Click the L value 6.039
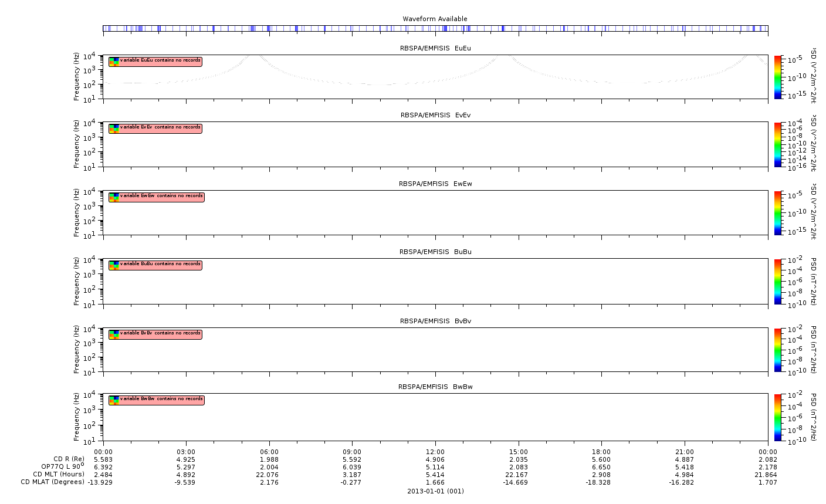This screenshot has height=504, width=826. pyautogui.click(x=352, y=467)
